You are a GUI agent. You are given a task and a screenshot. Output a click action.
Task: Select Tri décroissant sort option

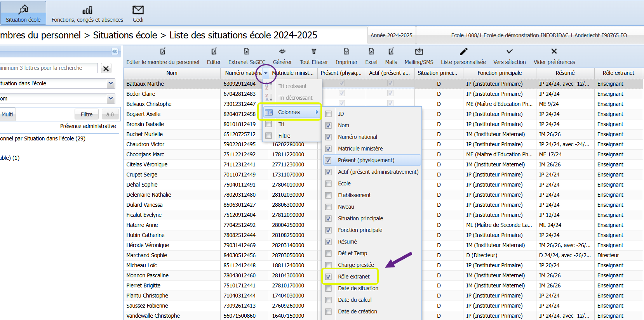pos(292,98)
